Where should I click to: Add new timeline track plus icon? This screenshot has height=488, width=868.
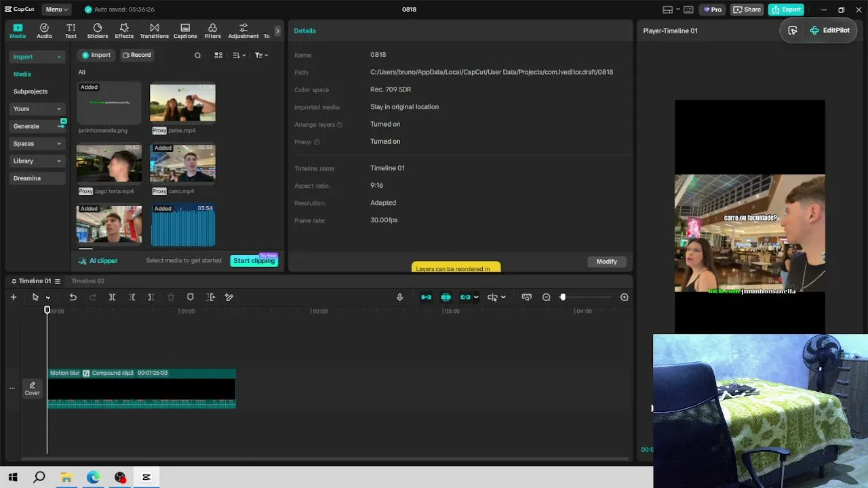coord(13,297)
